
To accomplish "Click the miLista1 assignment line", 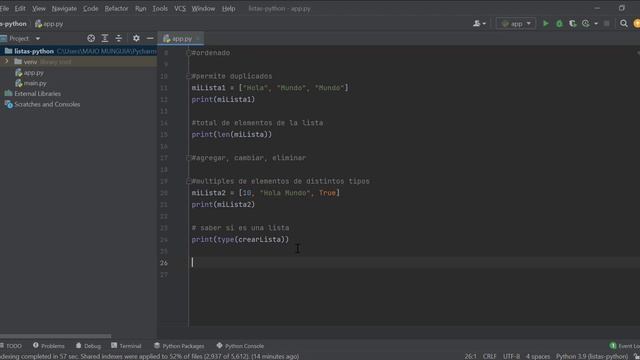I will [270, 88].
